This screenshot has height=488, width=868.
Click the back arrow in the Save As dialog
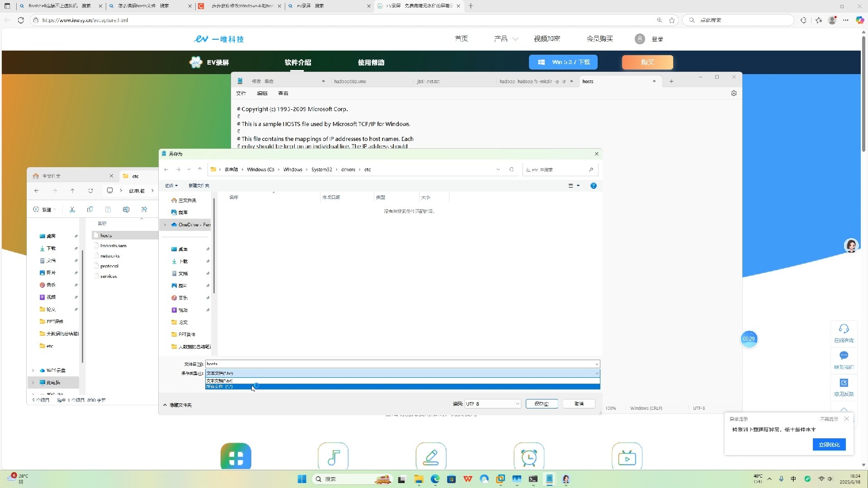coord(166,169)
